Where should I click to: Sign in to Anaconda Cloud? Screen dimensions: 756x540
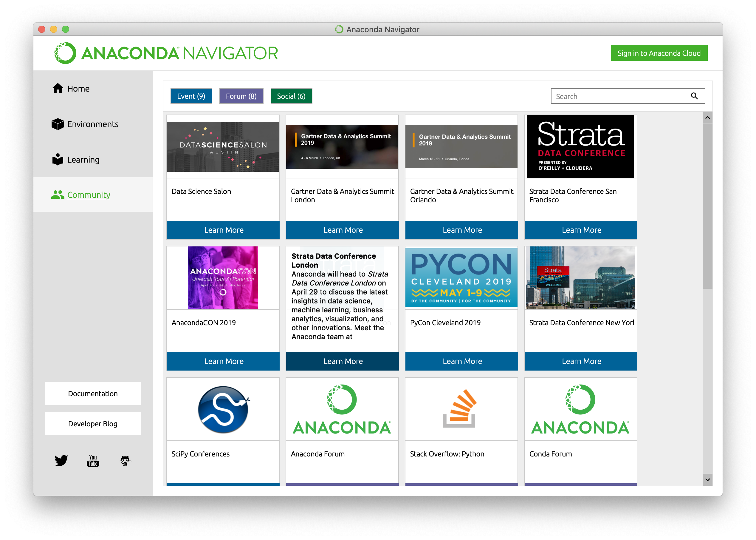pos(659,53)
